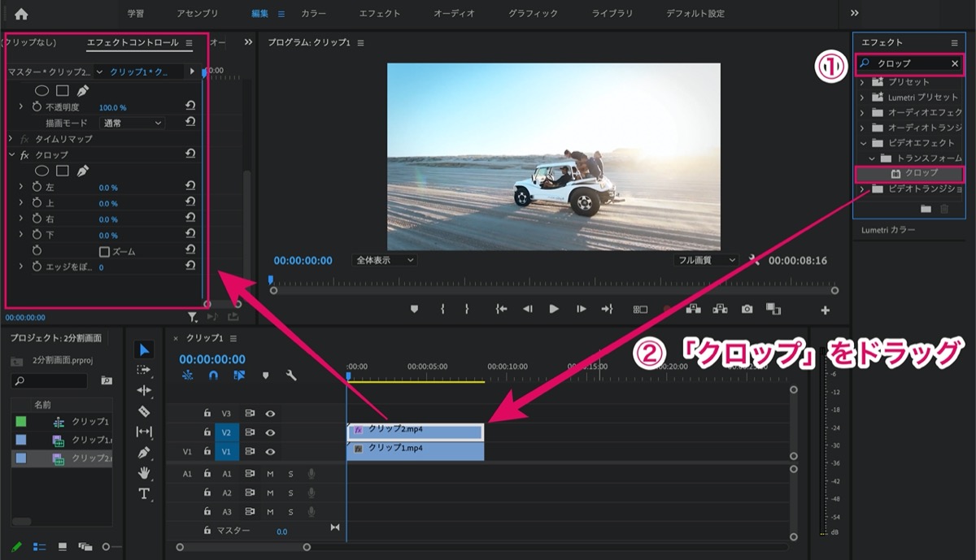976x560 pixels.
Task: Collapse the クロップ effect in Effect Controls
Action: tap(11, 154)
